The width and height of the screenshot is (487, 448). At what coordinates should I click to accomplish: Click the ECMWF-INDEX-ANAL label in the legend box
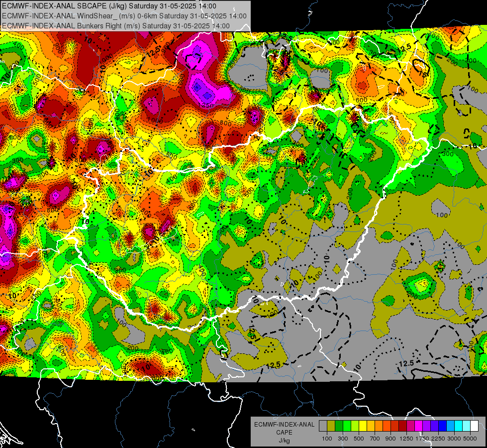coord(284,425)
